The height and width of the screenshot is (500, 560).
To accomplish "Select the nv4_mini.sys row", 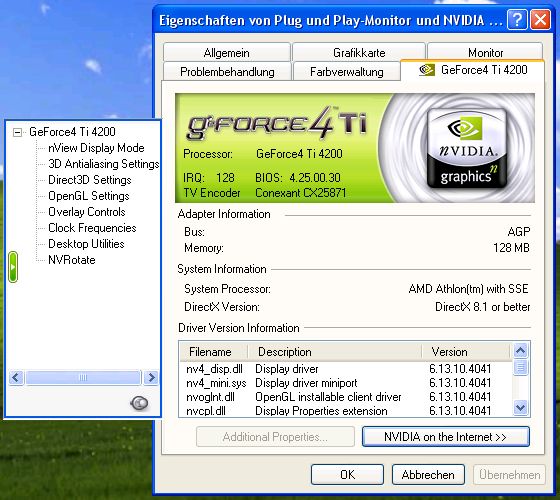I will 345,383.
